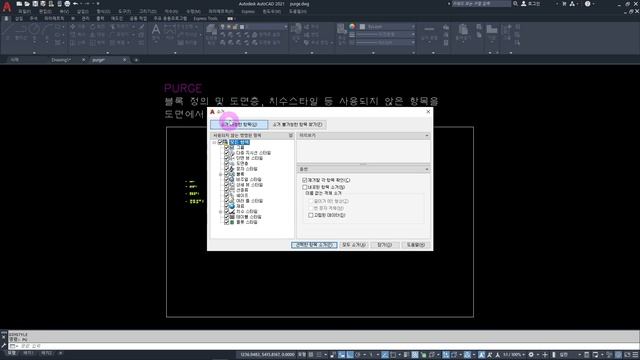640x360 pixels.
Task: Toggle the 모든 항목 root checkbox
Action: pos(220,142)
